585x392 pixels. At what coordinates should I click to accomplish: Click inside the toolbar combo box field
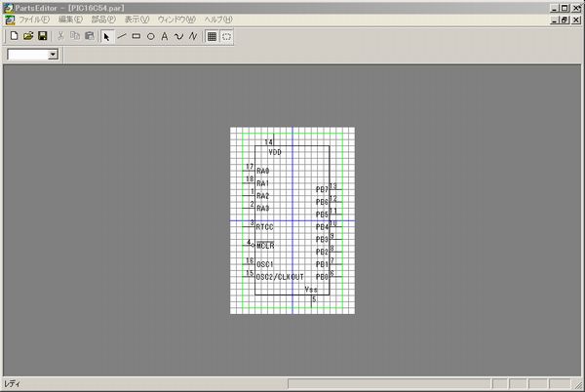tap(28, 55)
